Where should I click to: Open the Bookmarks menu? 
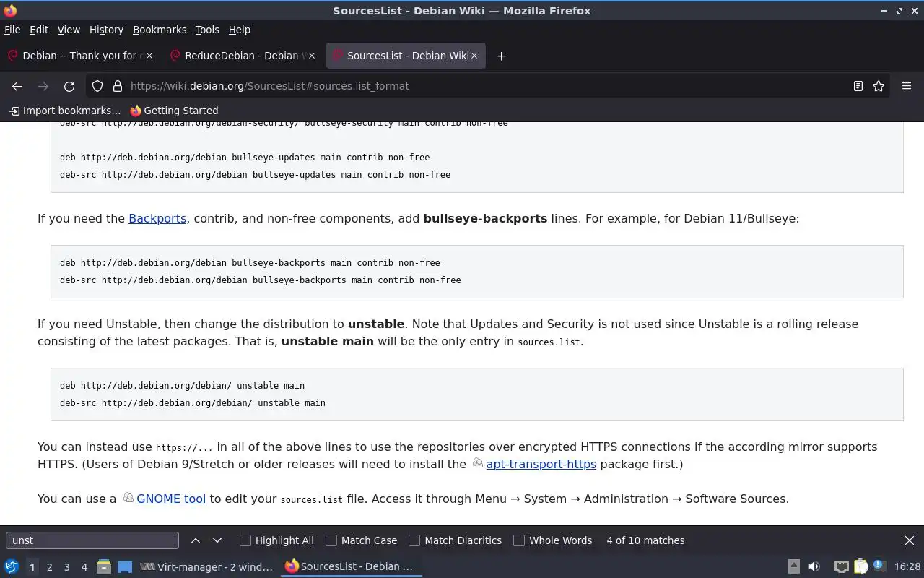click(160, 30)
